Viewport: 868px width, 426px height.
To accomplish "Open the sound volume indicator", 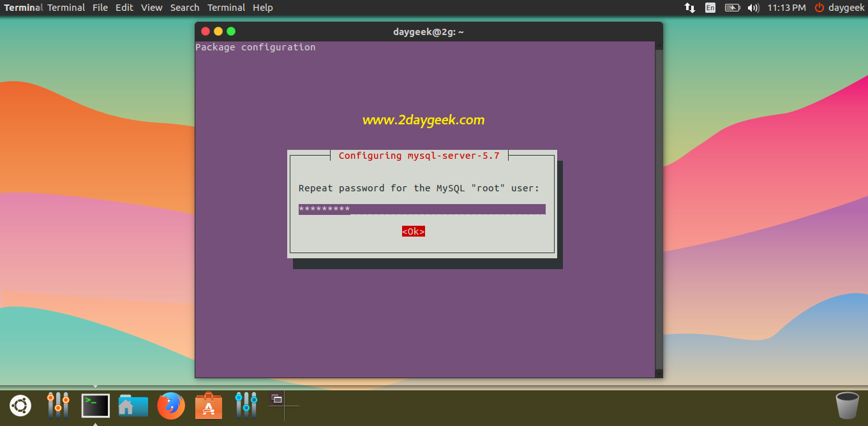I will tap(753, 8).
